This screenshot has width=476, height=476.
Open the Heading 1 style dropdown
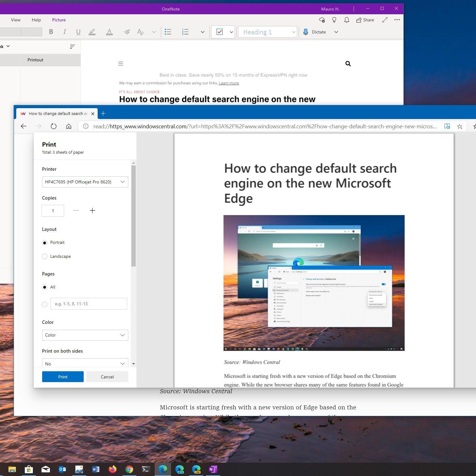267,32
